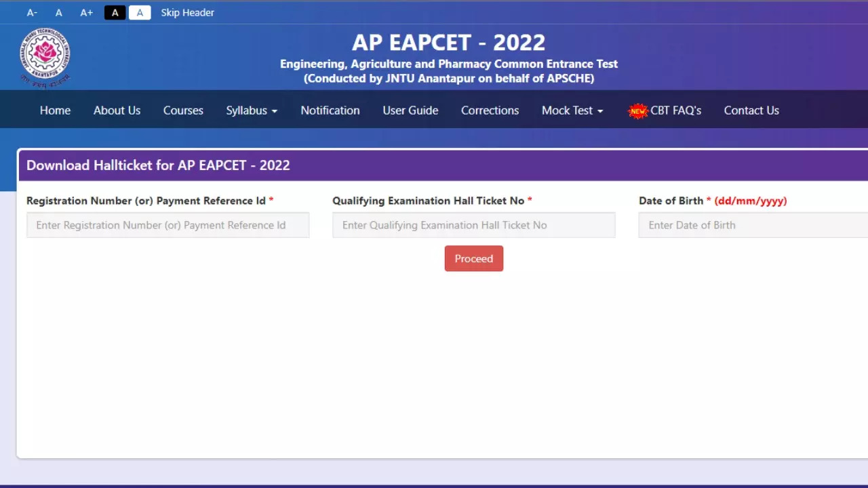Click the Skip Header link
The image size is (868, 488).
click(x=188, y=13)
